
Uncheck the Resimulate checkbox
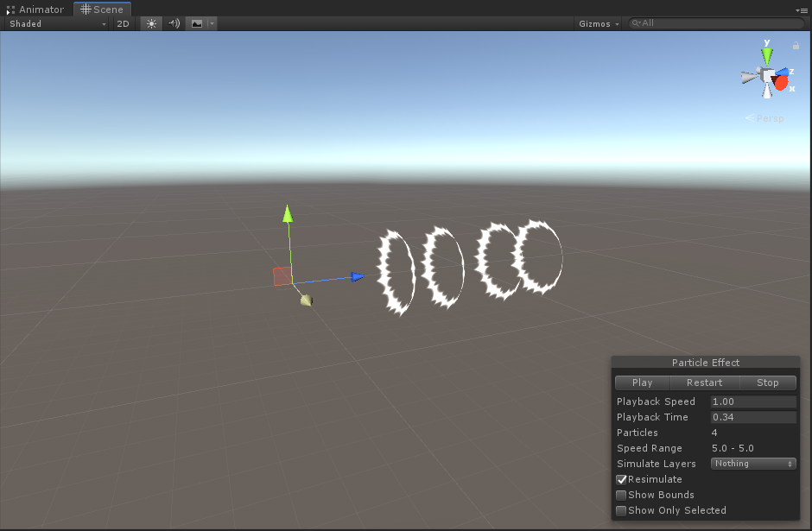(621, 480)
